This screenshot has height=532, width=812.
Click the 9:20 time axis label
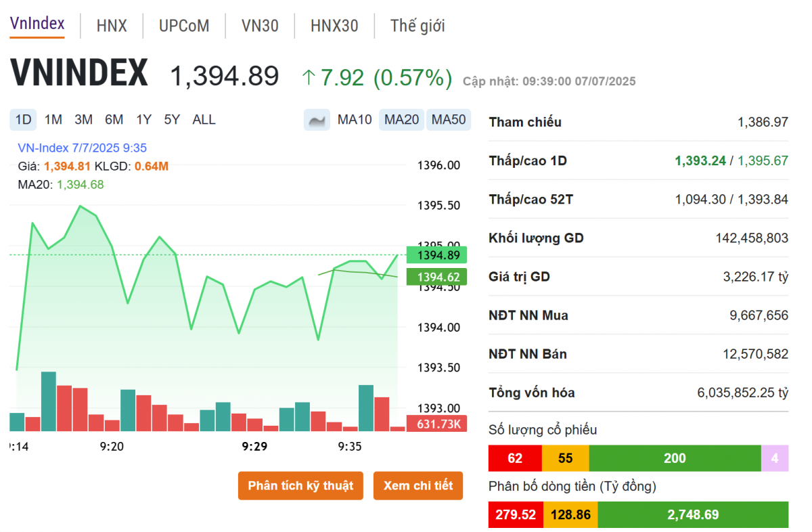(x=112, y=447)
